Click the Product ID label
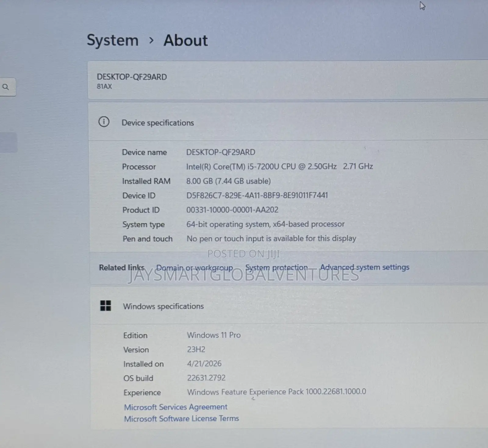This screenshot has height=448, width=488. click(141, 210)
